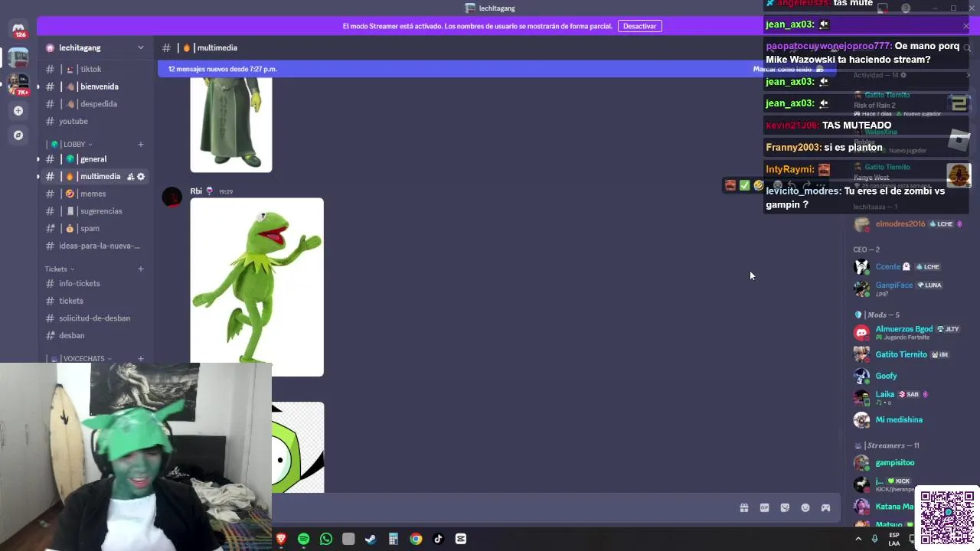Jump to 12 mensajes nuevos banner
The image size is (980, 551).
tap(223, 69)
